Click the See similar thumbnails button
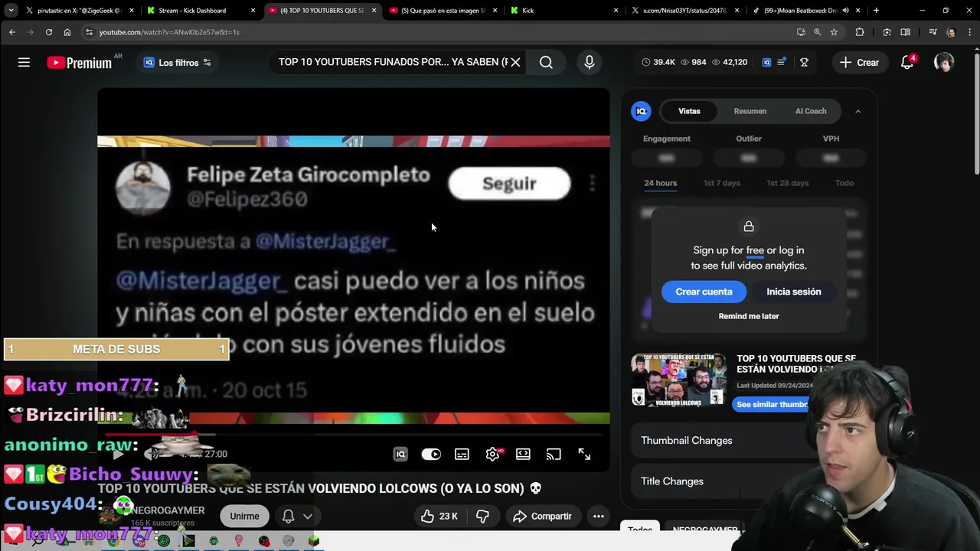This screenshot has height=551, width=980. 772,404
